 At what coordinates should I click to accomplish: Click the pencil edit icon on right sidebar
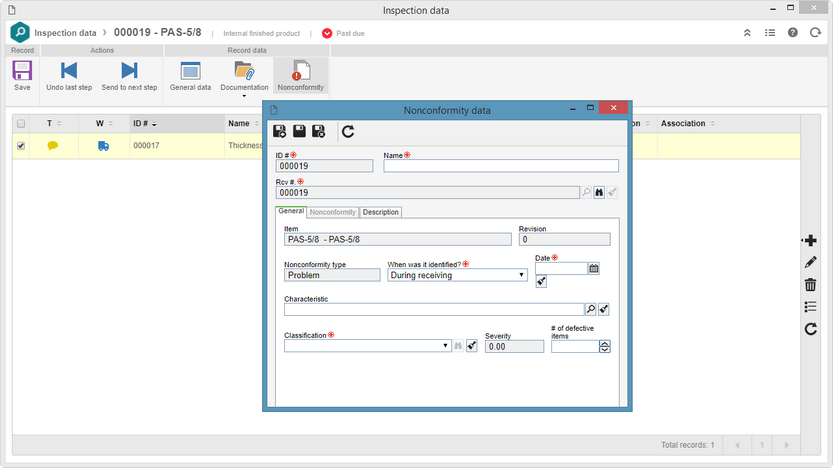[810, 262]
